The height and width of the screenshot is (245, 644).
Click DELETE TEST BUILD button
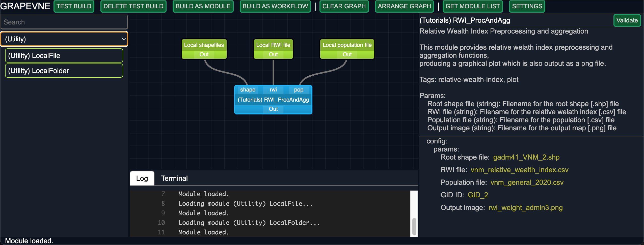pyautogui.click(x=133, y=6)
